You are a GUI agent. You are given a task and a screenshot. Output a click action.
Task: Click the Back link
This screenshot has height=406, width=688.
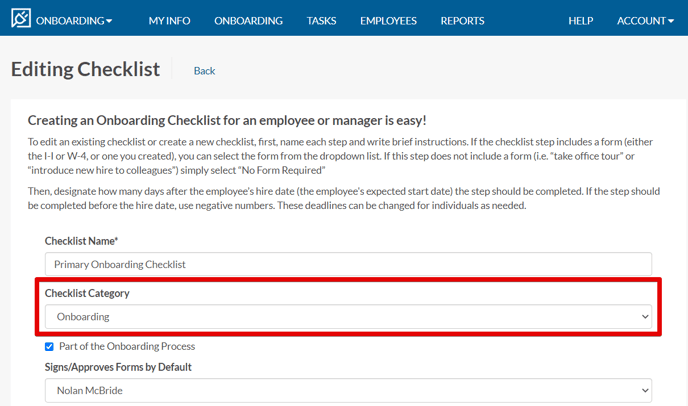(x=204, y=71)
